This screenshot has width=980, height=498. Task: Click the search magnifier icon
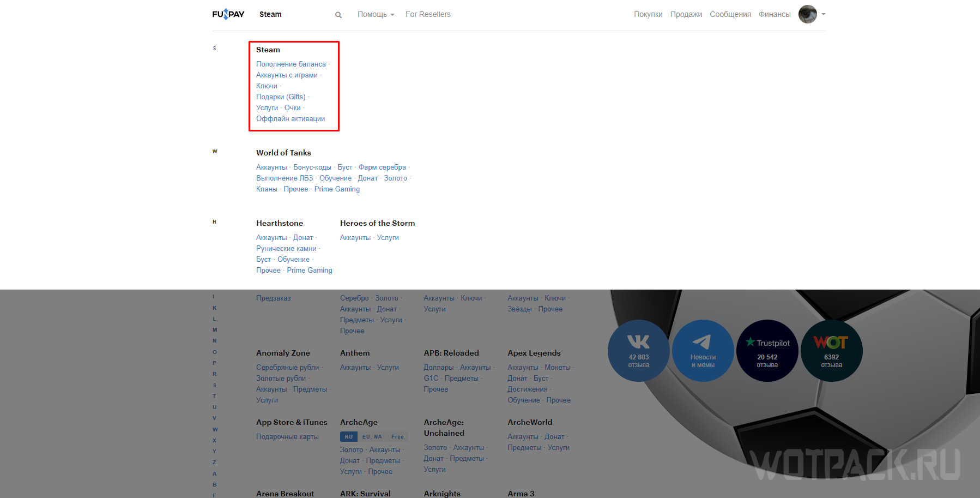[338, 15]
